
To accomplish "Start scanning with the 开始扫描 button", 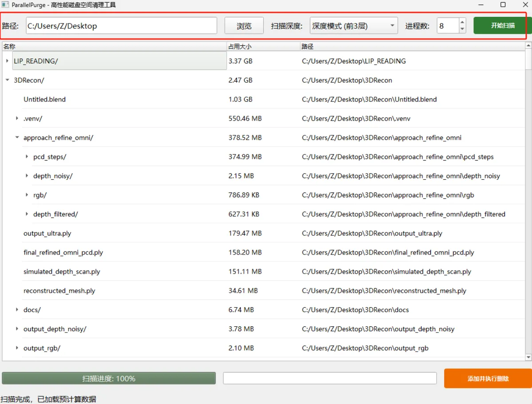I will pyautogui.click(x=503, y=26).
